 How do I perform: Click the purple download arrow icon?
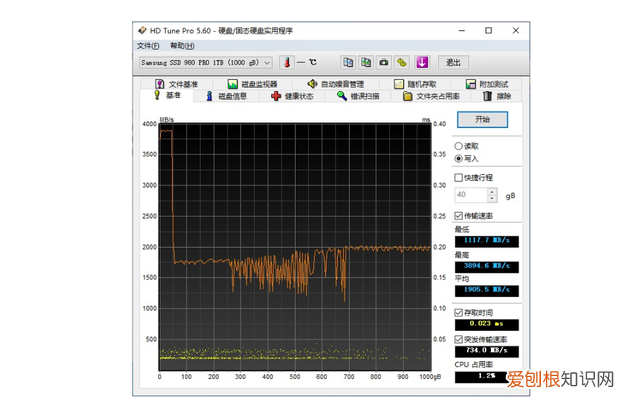422,62
